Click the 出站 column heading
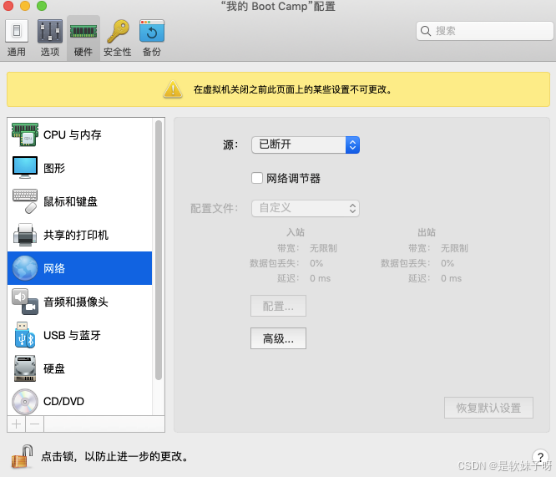Viewport: 556px width, 477px height. 426,232
